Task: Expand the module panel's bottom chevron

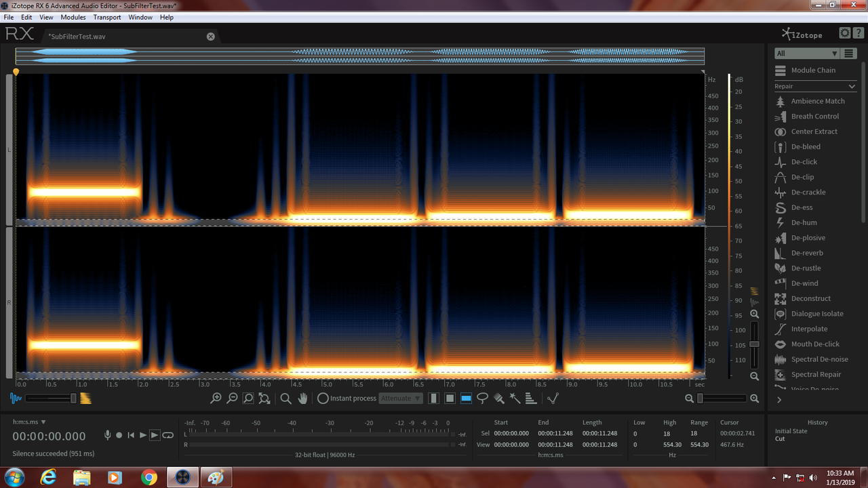Action: 779,400
